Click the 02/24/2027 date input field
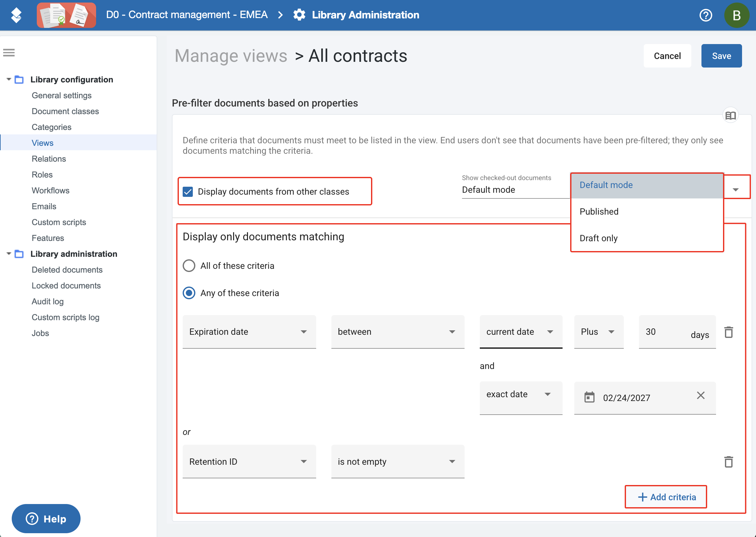The image size is (756, 537). tap(645, 398)
